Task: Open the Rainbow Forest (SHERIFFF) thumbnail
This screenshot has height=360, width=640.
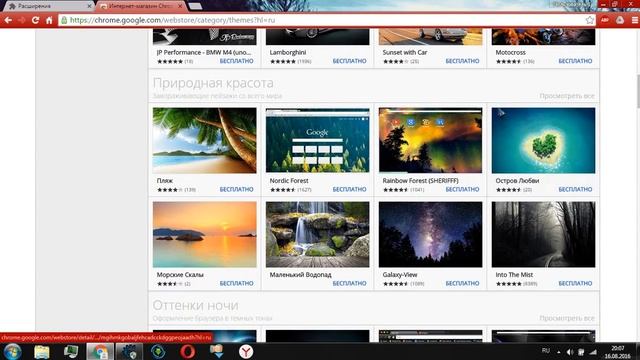Action: 430,140
